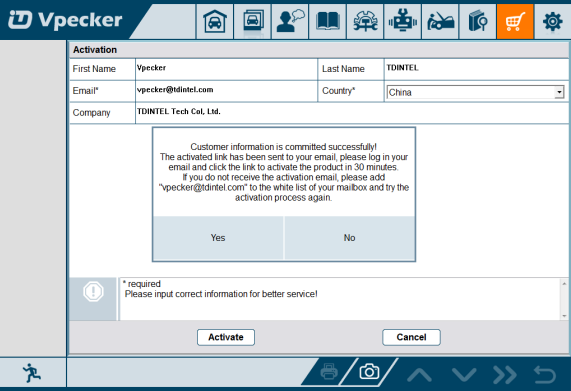This screenshot has width=571, height=391.
Task: Click the Country* label
Action: pos(338,91)
